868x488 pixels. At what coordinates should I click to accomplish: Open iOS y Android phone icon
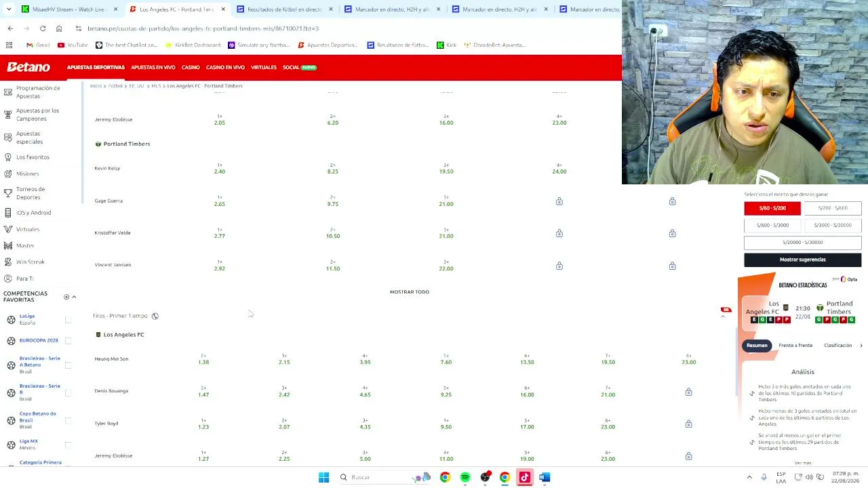8,213
